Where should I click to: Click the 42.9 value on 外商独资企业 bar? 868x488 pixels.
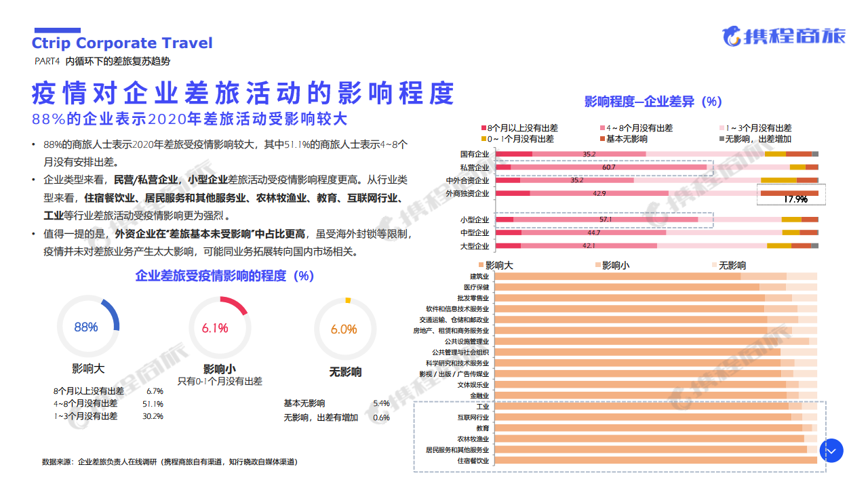(599, 194)
